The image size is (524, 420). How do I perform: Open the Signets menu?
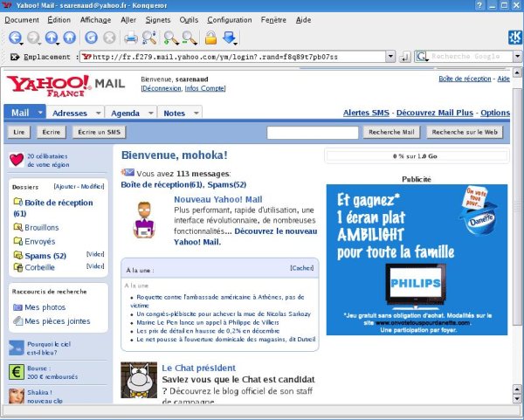(158, 20)
